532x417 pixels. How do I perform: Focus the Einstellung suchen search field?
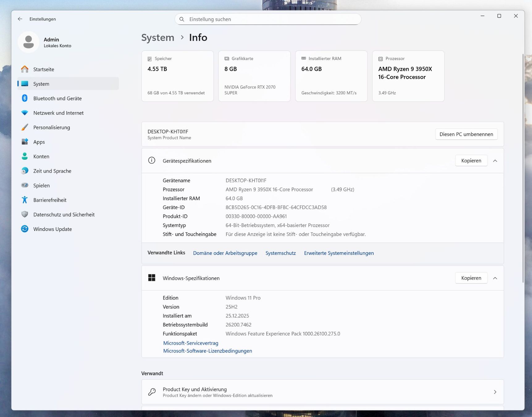268,19
